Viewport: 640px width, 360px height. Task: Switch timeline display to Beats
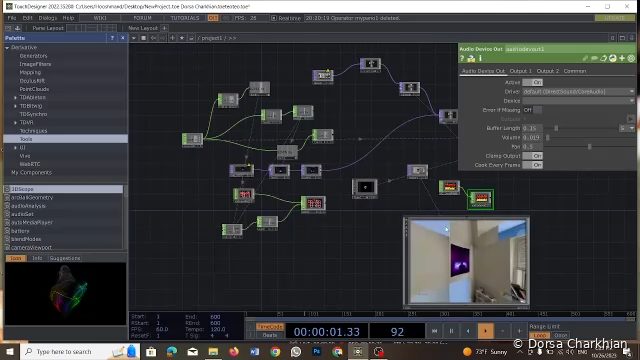point(270,335)
